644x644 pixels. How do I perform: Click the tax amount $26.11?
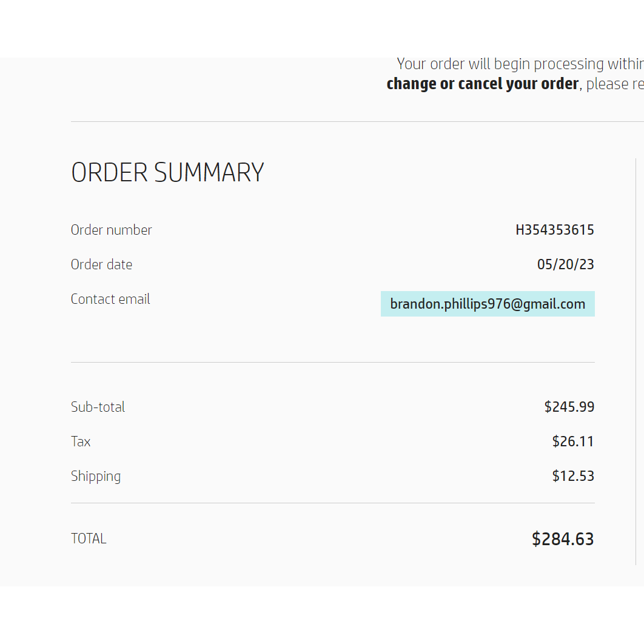(x=573, y=441)
